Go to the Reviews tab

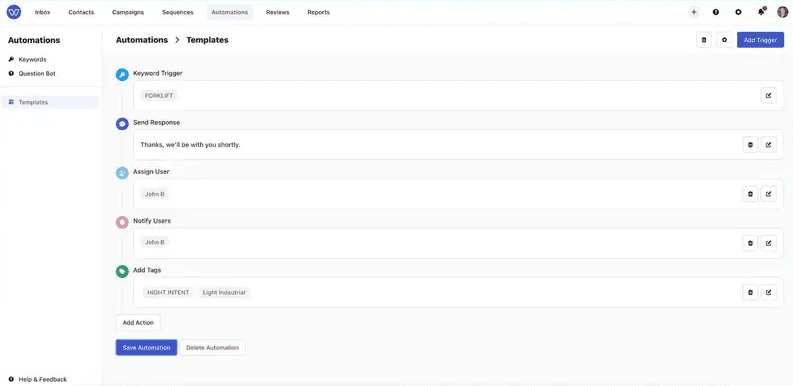click(x=278, y=12)
